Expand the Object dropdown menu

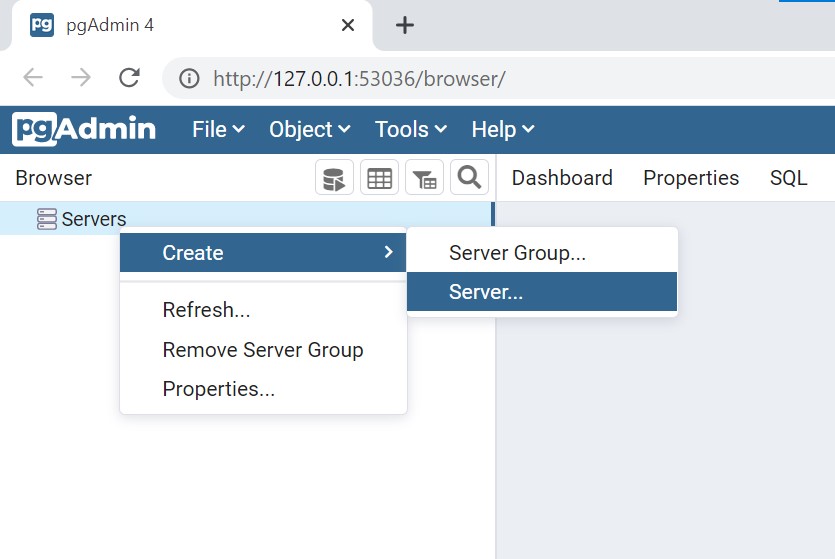tap(309, 129)
